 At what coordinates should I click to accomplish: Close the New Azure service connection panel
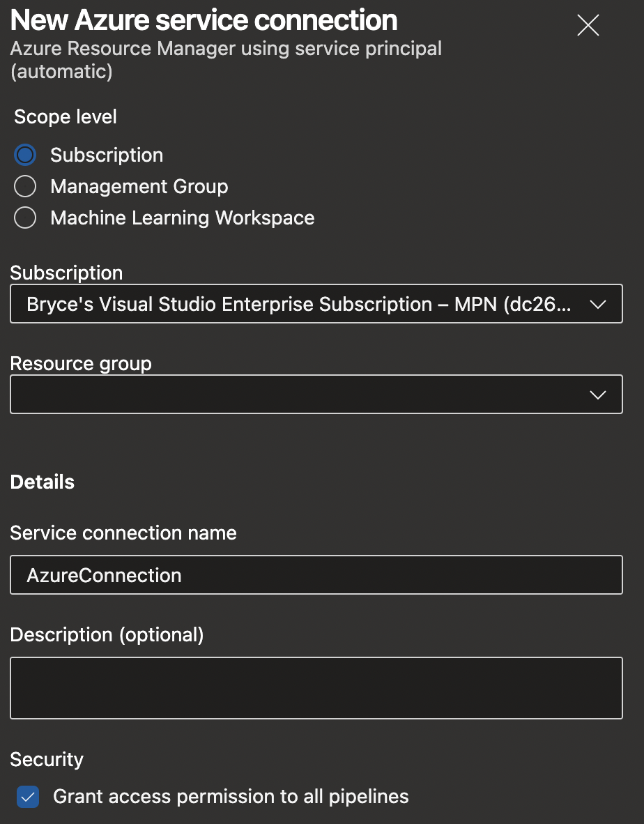coord(588,26)
